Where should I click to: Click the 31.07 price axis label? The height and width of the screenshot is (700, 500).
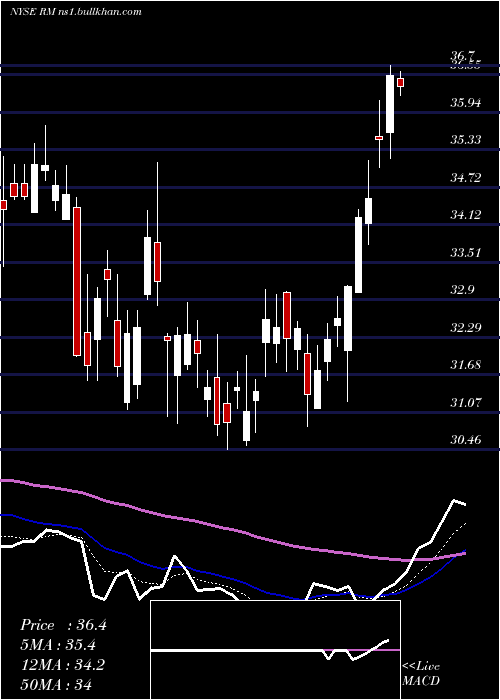pyautogui.click(x=465, y=403)
